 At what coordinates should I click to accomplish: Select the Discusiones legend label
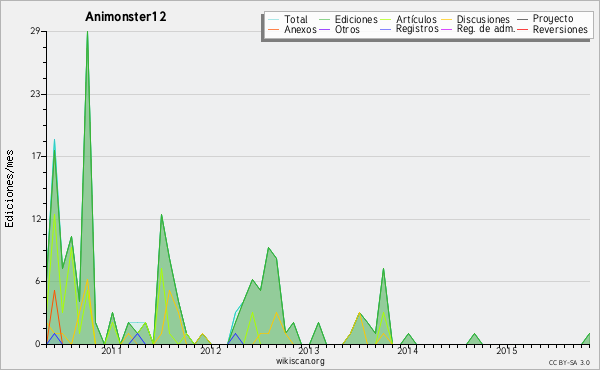(483, 19)
